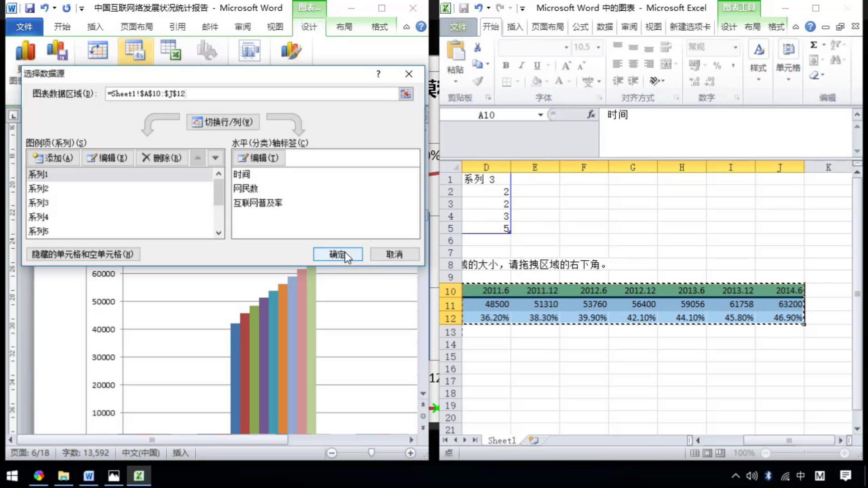This screenshot has height=488, width=868.
Task: Open the Name Box dropdown arrow
Action: 540,115
